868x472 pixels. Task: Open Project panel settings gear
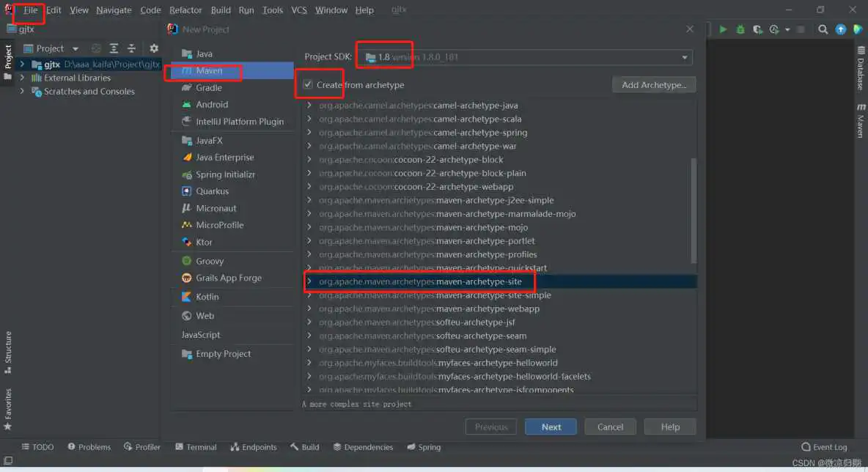click(x=154, y=48)
